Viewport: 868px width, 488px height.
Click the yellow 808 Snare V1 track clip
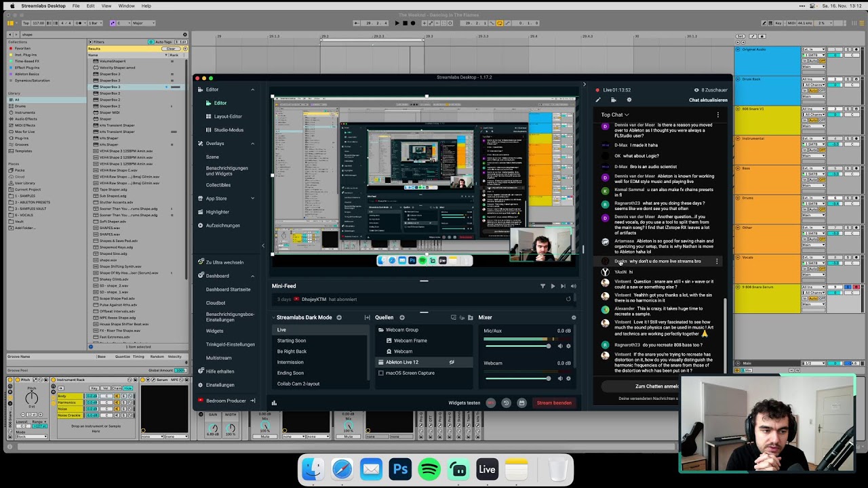pos(767,121)
